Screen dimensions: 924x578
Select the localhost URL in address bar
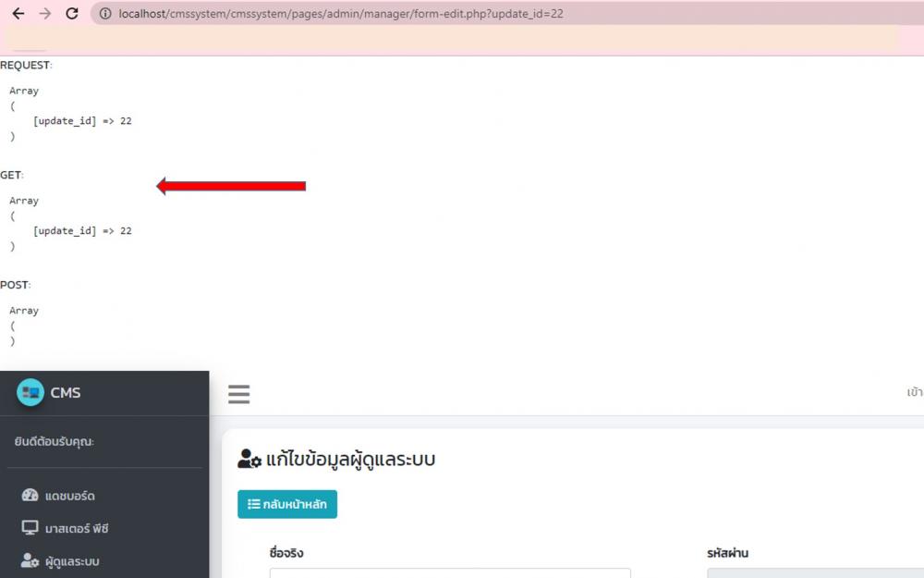[341, 14]
